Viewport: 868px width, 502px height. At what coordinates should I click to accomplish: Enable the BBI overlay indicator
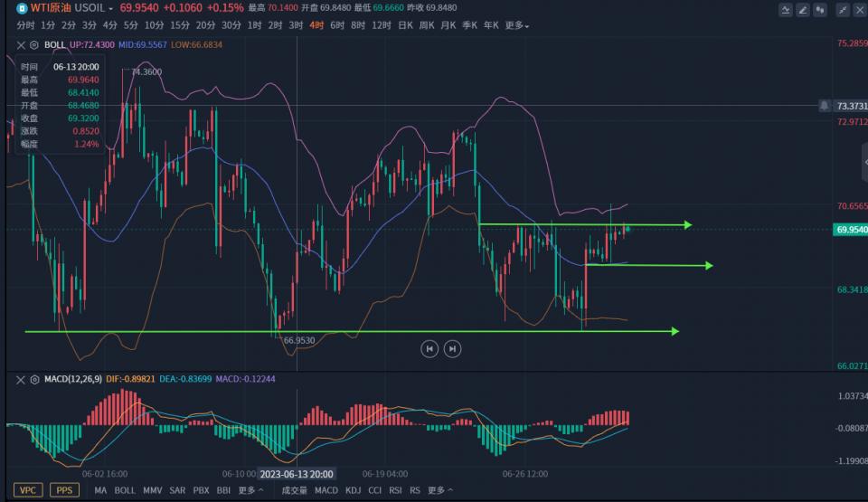(x=223, y=490)
